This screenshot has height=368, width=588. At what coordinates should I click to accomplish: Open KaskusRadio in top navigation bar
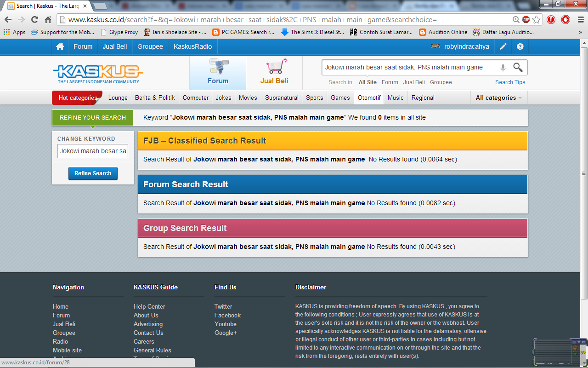coord(193,46)
